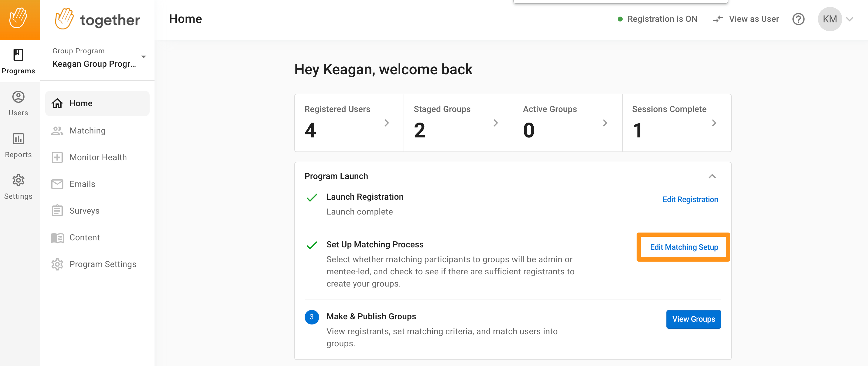Open the account menu chevron beside KM
This screenshot has height=366, width=868.
849,19
